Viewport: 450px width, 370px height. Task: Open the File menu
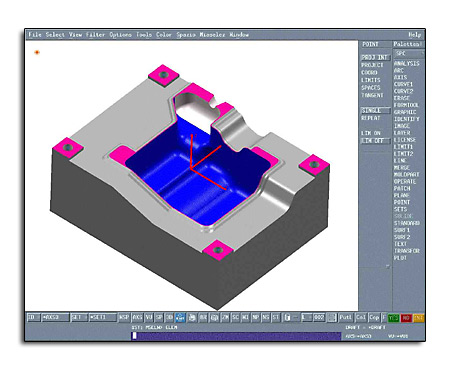(x=35, y=34)
